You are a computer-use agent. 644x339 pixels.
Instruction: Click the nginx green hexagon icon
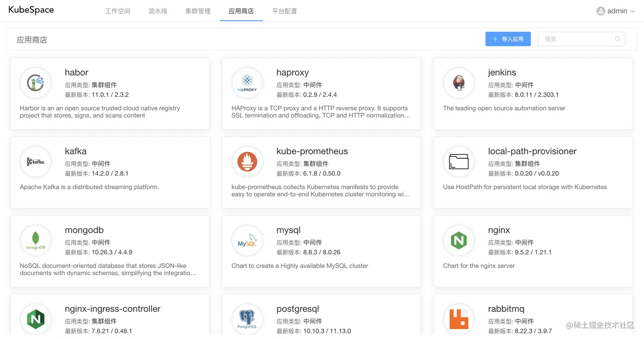tap(459, 240)
